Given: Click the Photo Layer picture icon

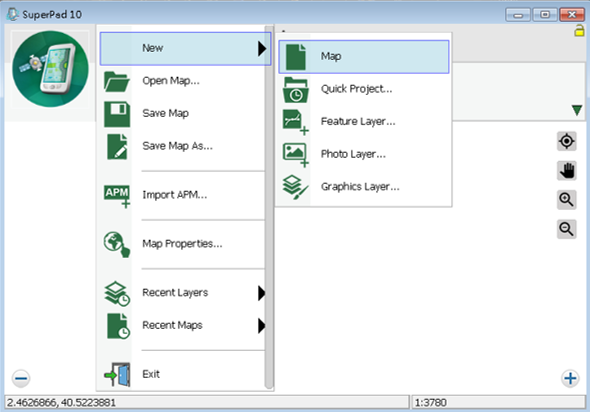Looking at the screenshot, I should (x=295, y=154).
